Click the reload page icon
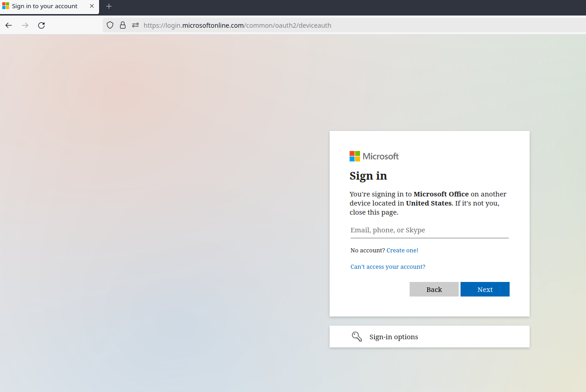The height and width of the screenshot is (392, 586). click(41, 25)
